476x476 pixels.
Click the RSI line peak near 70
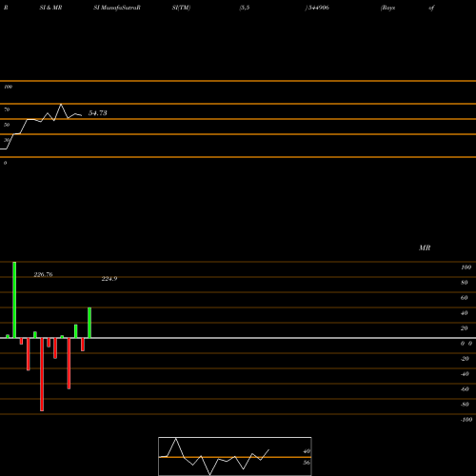coord(61,105)
